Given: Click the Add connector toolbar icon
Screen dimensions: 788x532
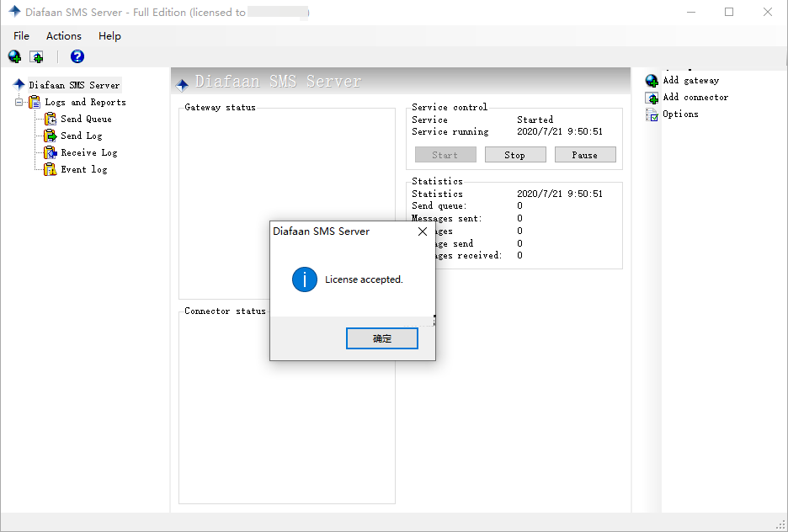Looking at the screenshot, I should pyautogui.click(x=36, y=56).
